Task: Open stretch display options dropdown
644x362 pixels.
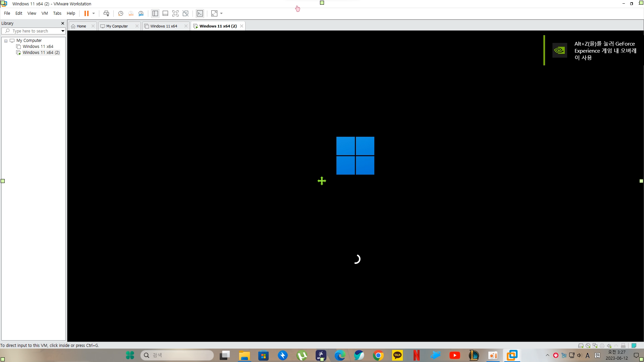Action: coord(221,13)
